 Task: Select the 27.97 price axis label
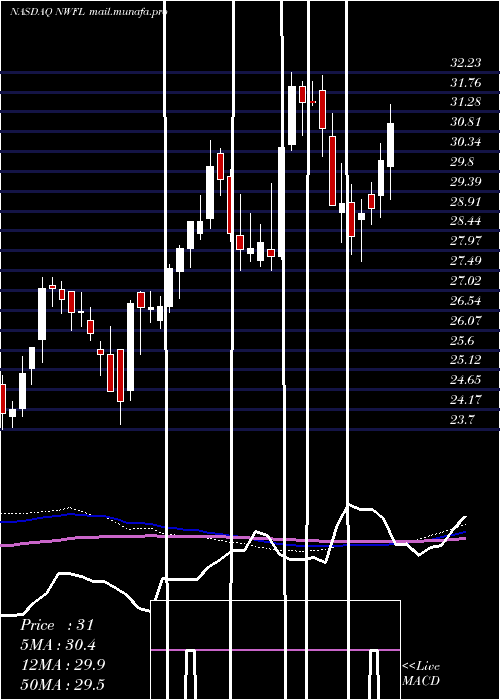(x=466, y=242)
